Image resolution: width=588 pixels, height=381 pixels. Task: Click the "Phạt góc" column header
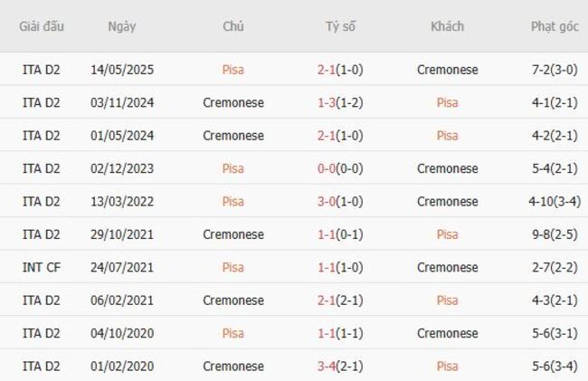click(555, 26)
